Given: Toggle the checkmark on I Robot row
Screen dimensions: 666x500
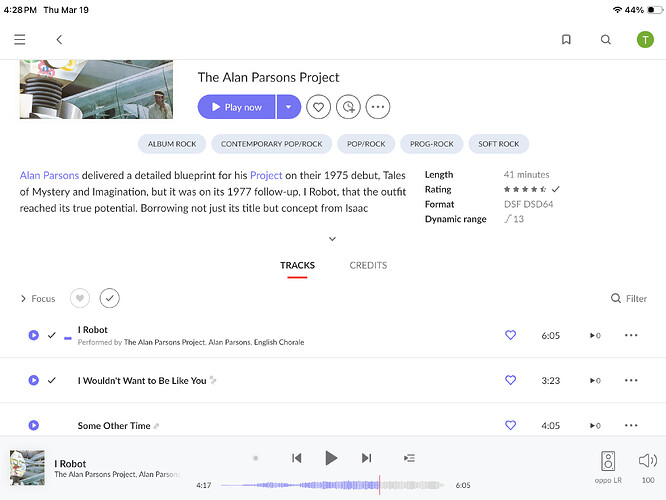Looking at the screenshot, I should tap(52, 335).
